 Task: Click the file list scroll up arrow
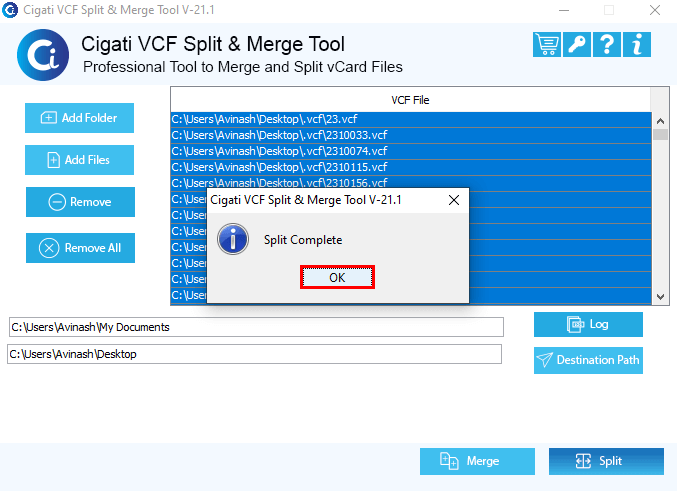[x=660, y=121]
